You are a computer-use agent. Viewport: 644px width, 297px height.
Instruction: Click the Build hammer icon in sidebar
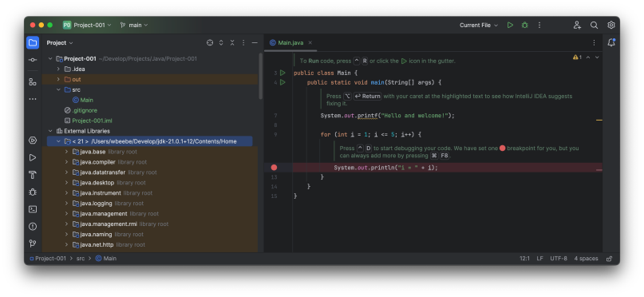pos(33,175)
